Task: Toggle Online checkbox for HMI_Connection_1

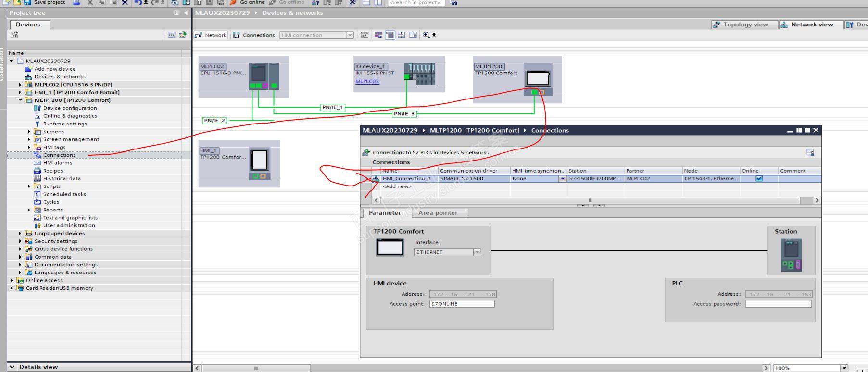Action: 759,178
